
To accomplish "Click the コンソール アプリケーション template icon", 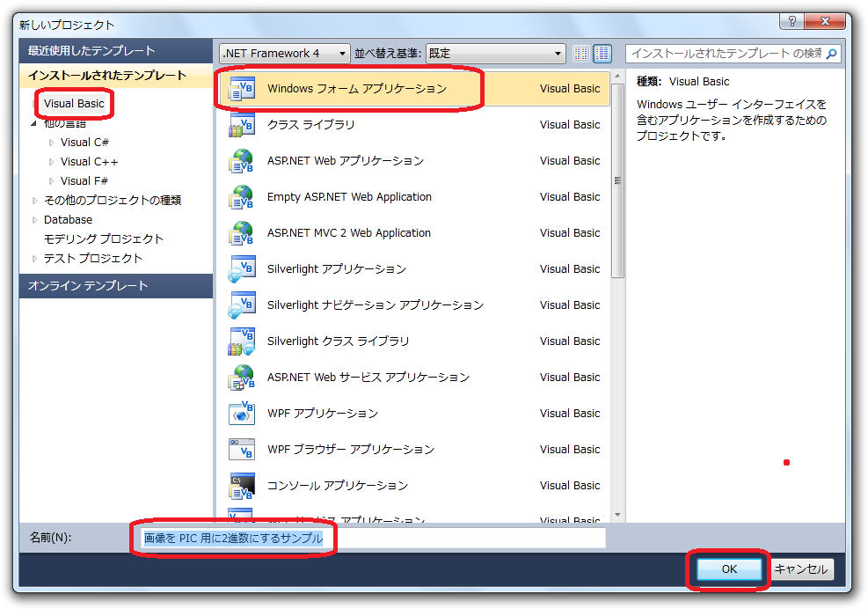I will pos(242,486).
